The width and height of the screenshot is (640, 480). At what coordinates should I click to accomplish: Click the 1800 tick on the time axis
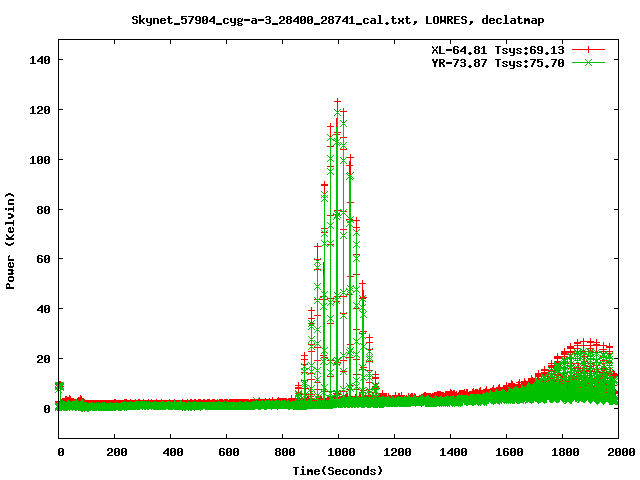(561, 452)
